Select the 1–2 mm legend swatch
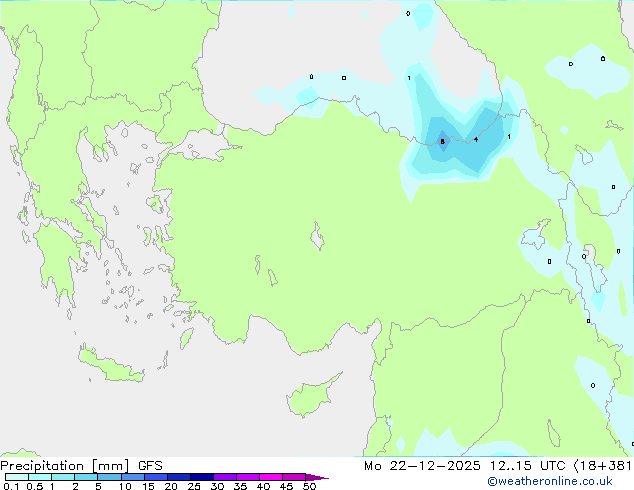 [63, 477]
